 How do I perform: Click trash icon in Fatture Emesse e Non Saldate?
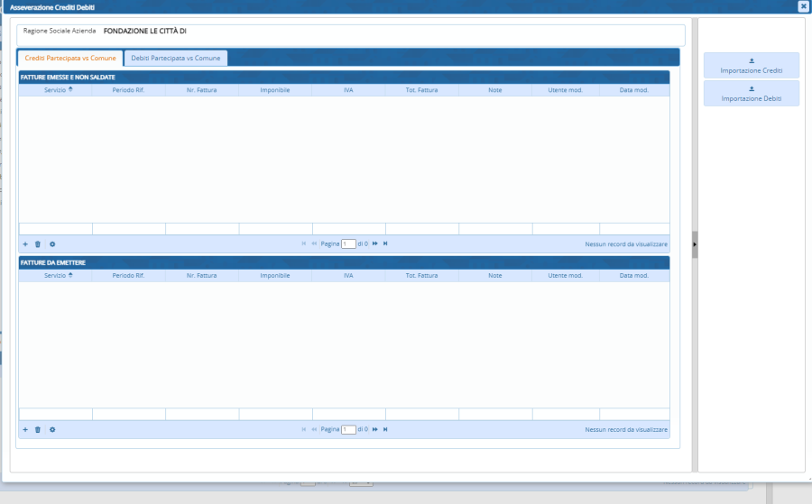pyautogui.click(x=38, y=244)
